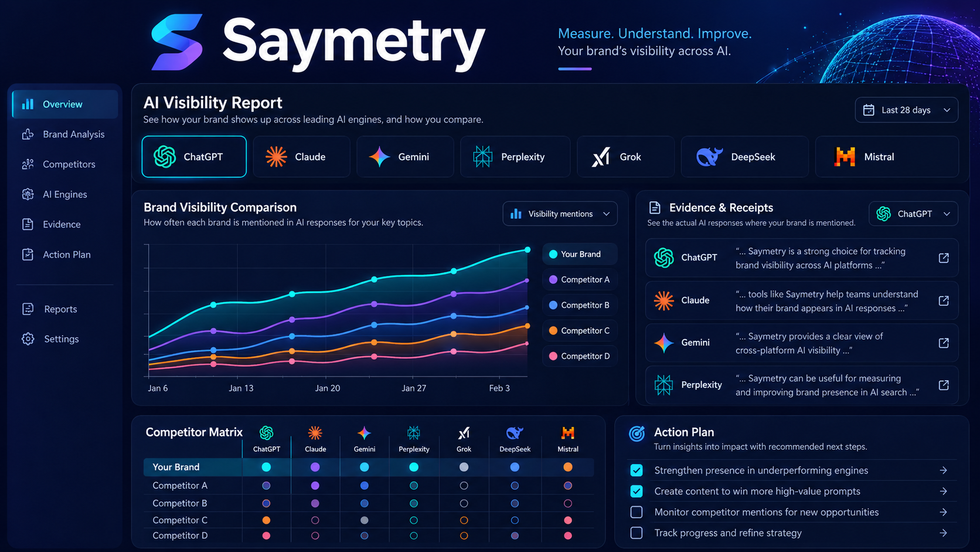Image resolution: width=980 pixels, height=552 pixels.
Task: Open external link for Perplexity evidence quote
Action: click(944, 385)
